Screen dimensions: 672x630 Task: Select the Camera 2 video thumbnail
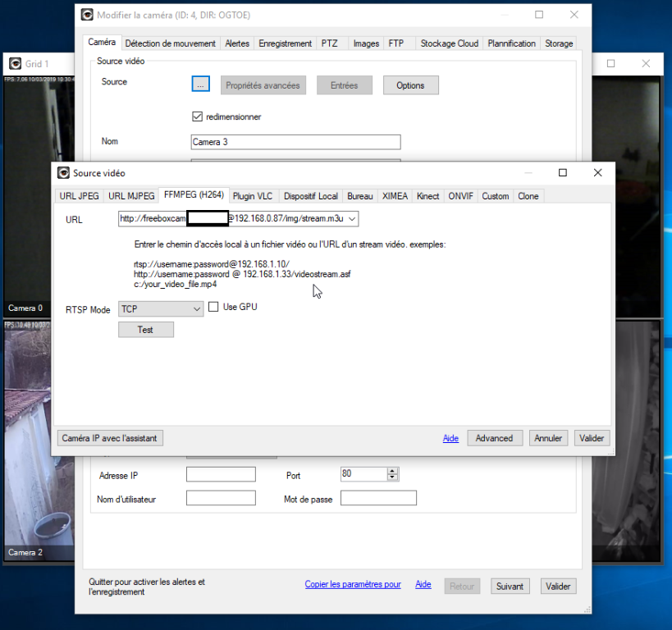[x=38, y=443]
